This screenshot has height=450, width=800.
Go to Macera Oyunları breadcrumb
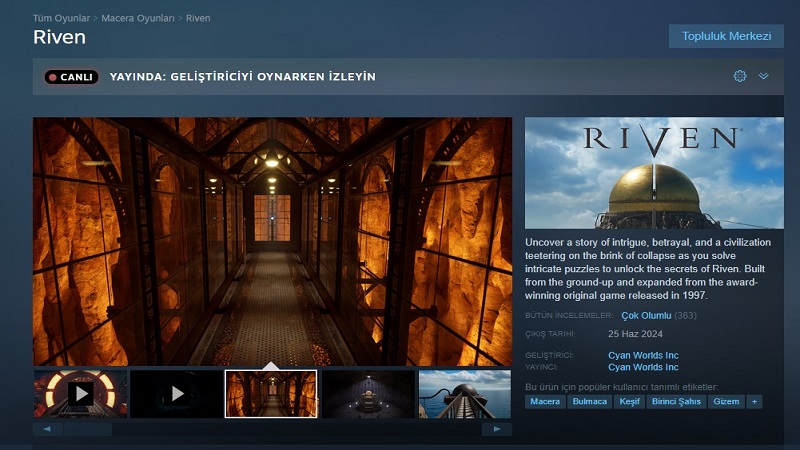pos(138,18)
